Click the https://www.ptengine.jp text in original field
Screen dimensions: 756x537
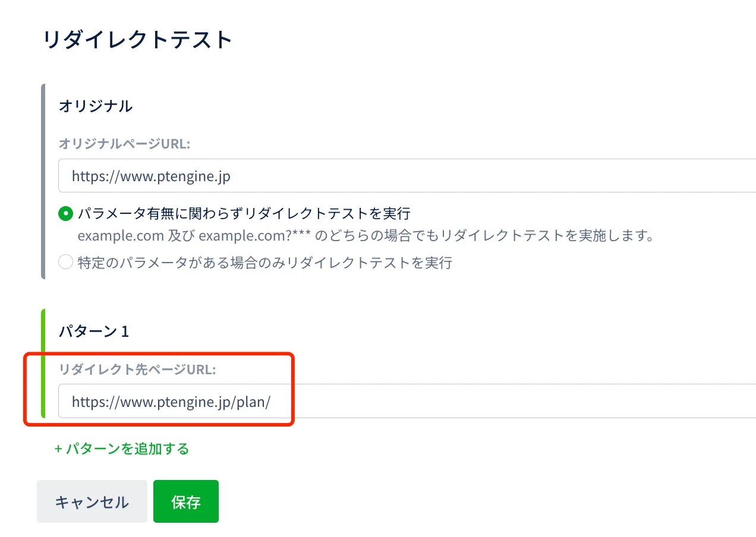[151, 176]
